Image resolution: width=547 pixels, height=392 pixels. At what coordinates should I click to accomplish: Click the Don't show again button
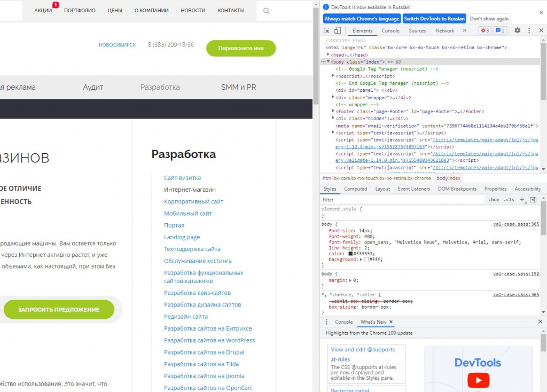(489, 19)
